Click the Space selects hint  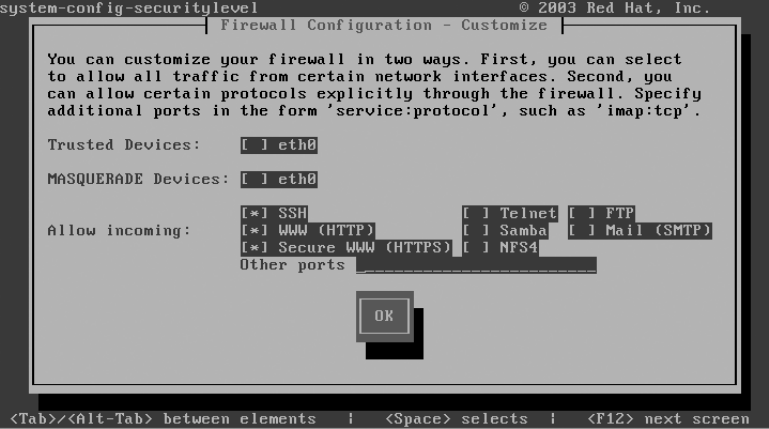coord(457,419)
